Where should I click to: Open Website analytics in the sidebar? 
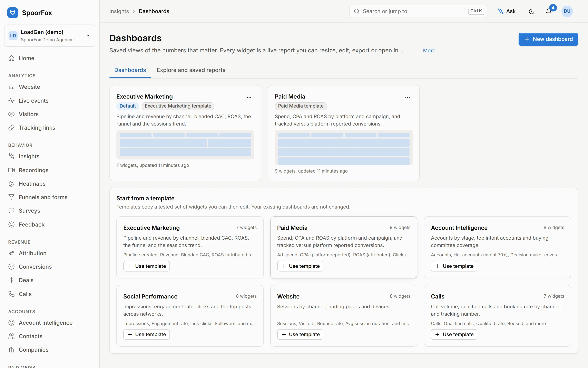pyautogui.click(x=50, y=87)
